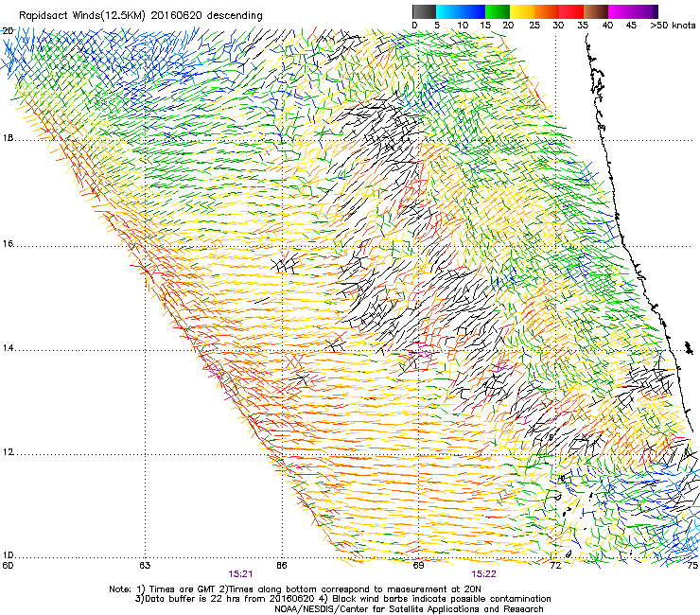Click the 'Times are GMT' note line
This screenshot has width=700, height=615.
point(295,589)
